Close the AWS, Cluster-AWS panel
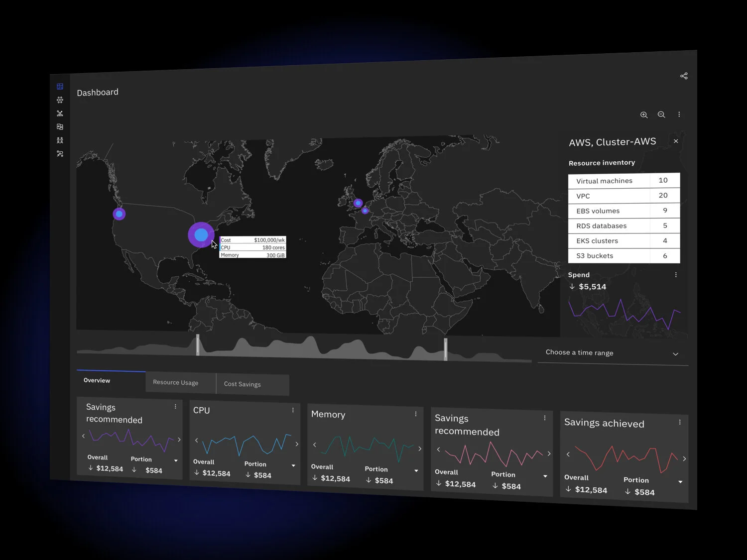Screen dimensions: 747x560 676,141
